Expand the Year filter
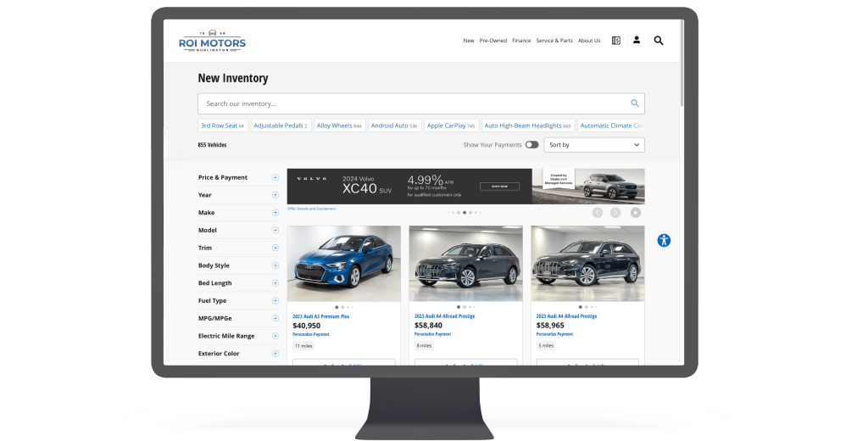 (x=275, y=195)
